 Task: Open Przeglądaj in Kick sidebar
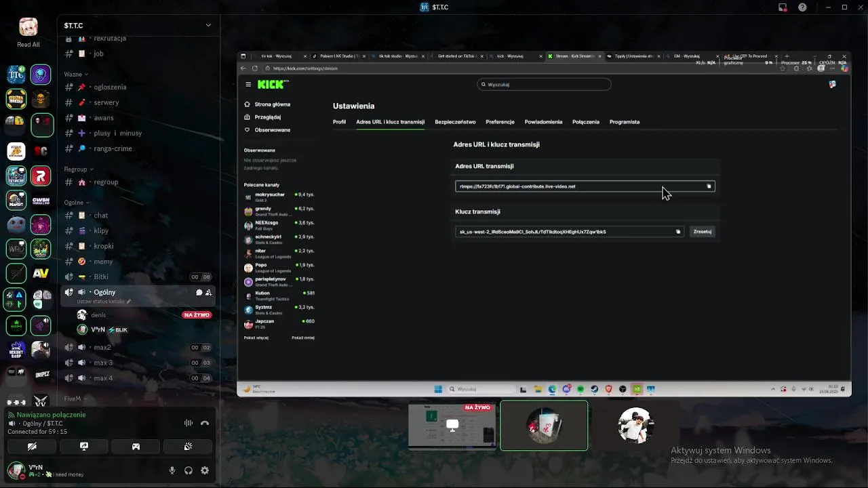click(263, 117)
